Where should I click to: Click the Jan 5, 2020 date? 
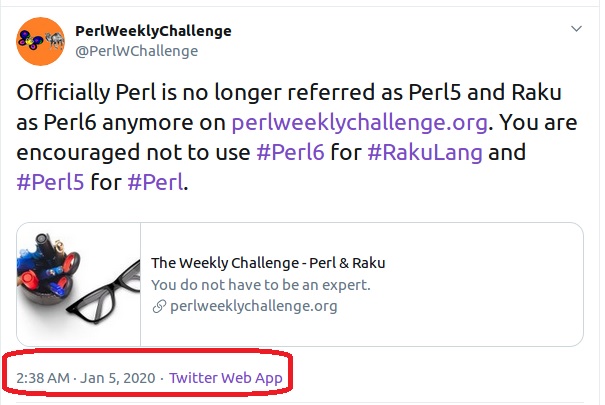[x=118, y=378]
